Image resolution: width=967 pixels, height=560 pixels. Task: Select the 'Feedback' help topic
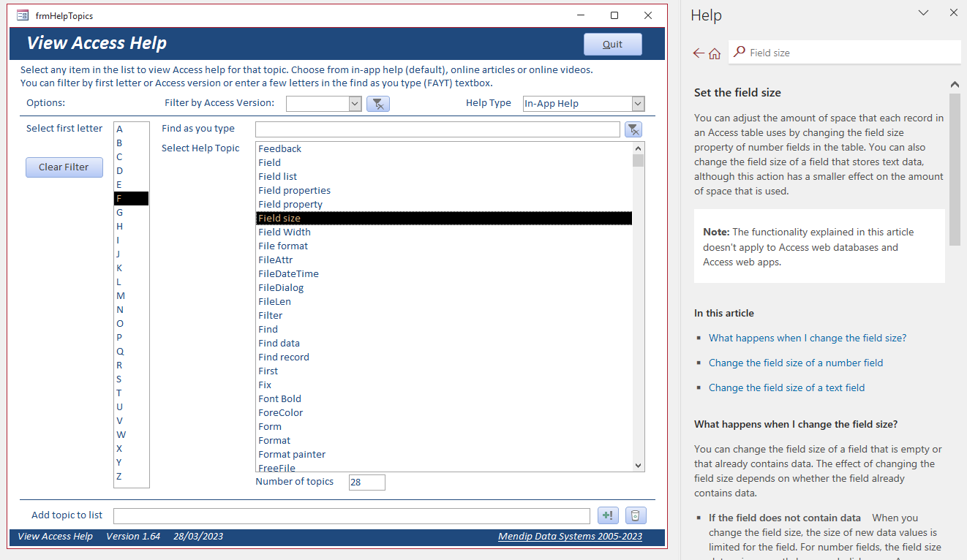(x=444, y=149)
